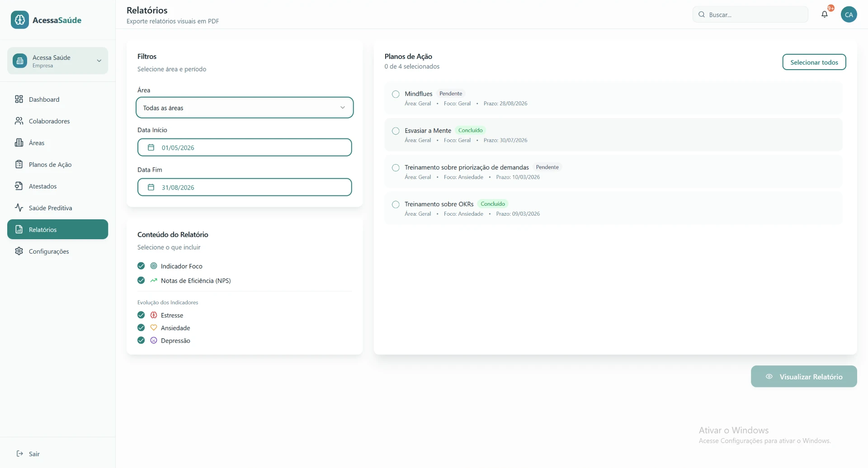Click the Data Início field showing 01/05/2026
The width and height of the screenshot is (868, 468).
[245, 147]
